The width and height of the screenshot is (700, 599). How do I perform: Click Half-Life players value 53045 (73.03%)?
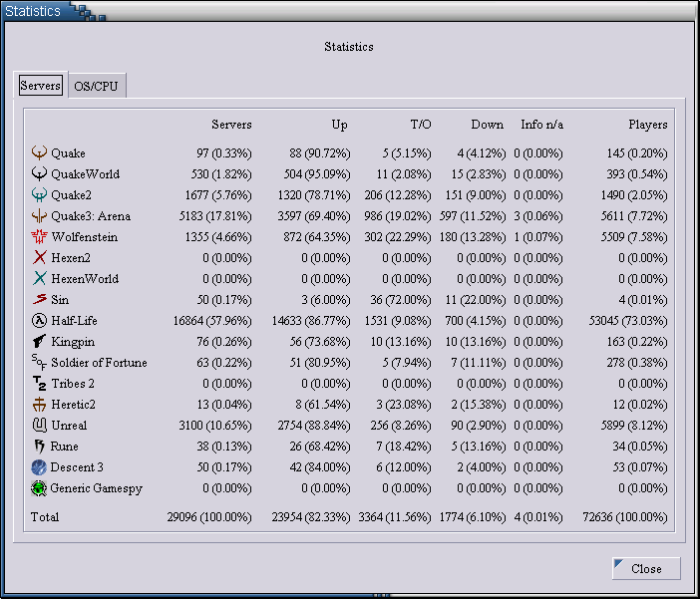coord(628,321)
